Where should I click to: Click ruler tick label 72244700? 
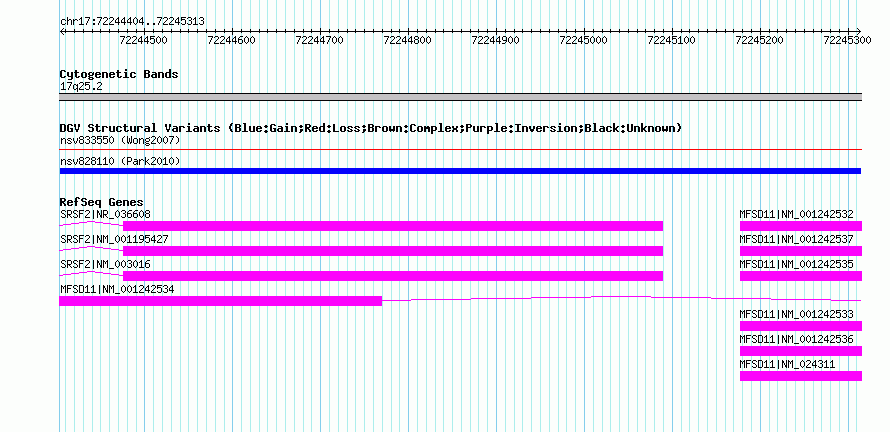320,40
